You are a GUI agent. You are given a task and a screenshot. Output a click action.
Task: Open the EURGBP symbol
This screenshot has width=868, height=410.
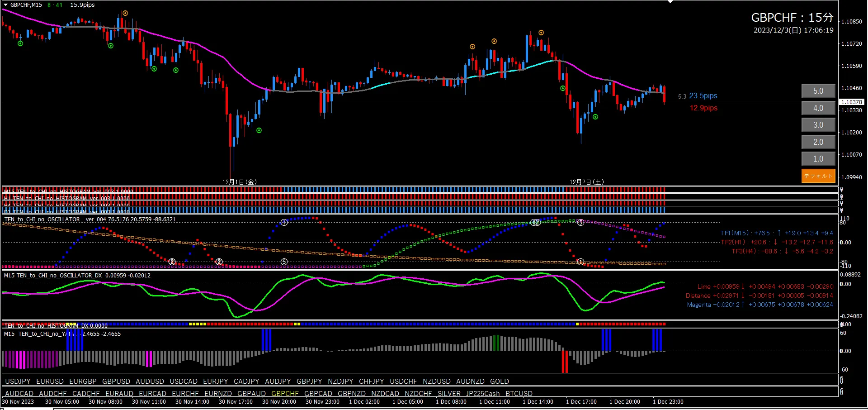(x=83, y=381)
